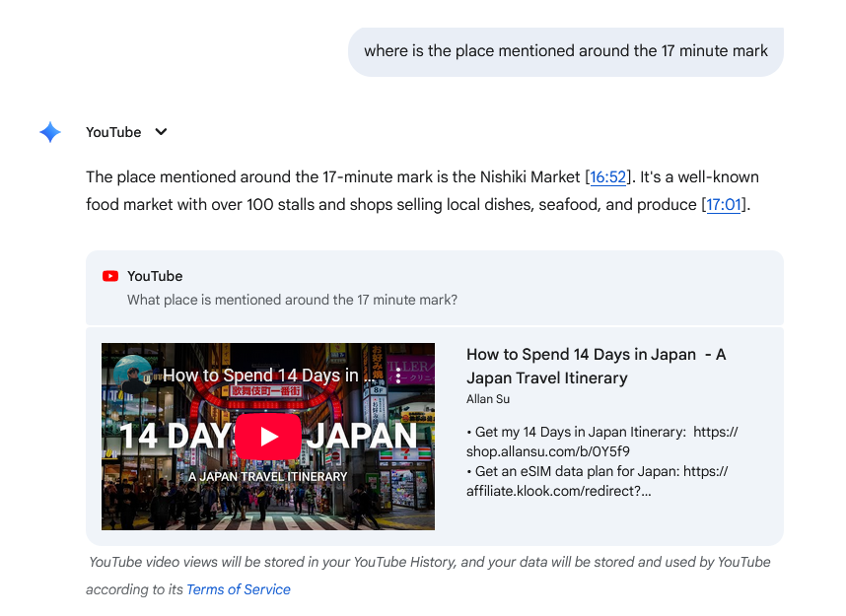Click the YouTube label next to the sparkle

113,132
